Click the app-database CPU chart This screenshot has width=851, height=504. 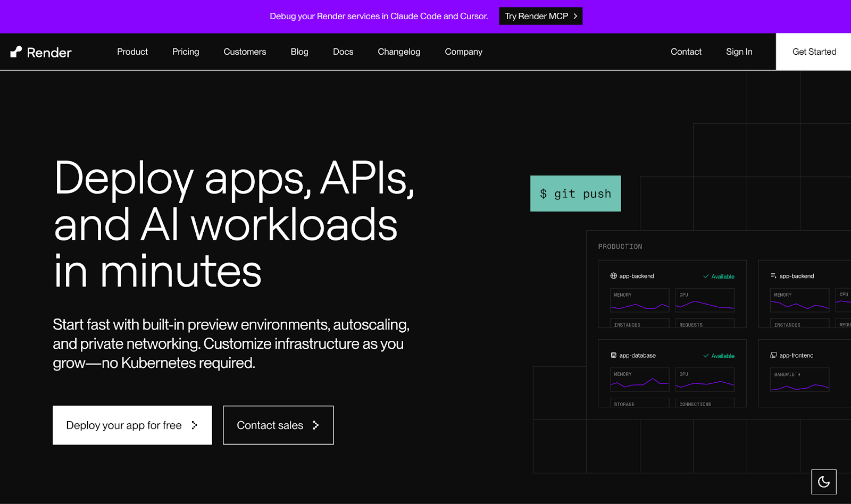705,380
